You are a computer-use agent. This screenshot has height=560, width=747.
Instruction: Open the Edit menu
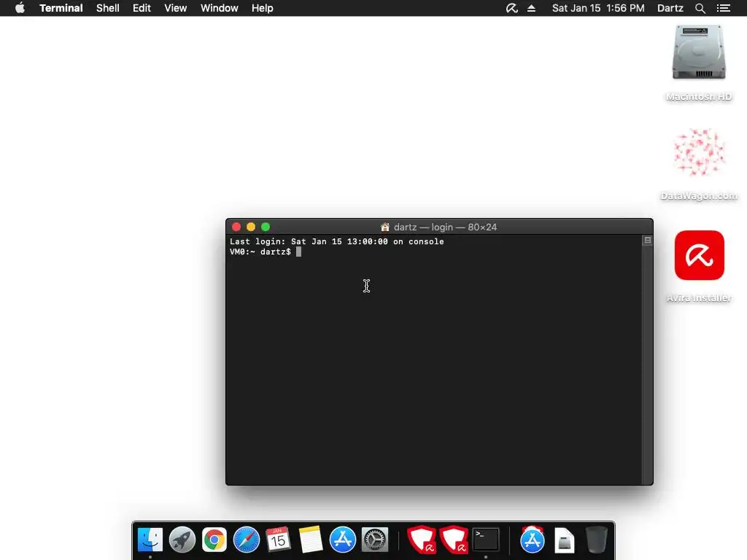click(x=142, y=8)
